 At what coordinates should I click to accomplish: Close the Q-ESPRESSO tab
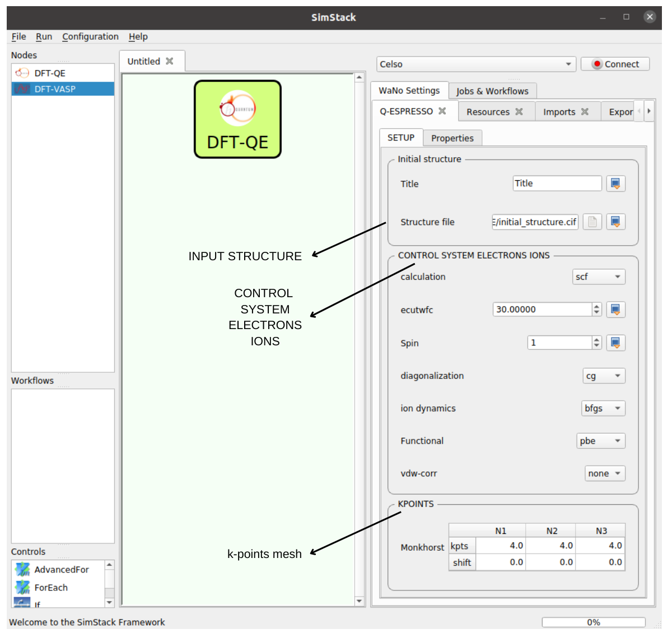(x=442, y=111)
